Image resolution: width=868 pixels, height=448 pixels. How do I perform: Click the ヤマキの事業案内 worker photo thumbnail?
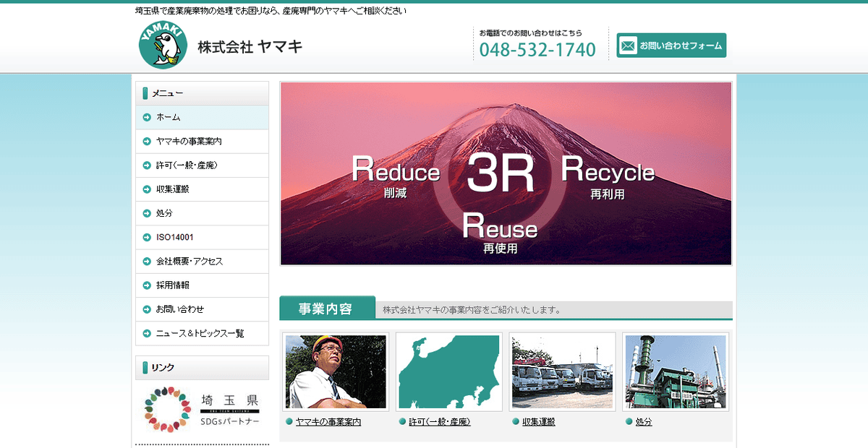point(335,370)
